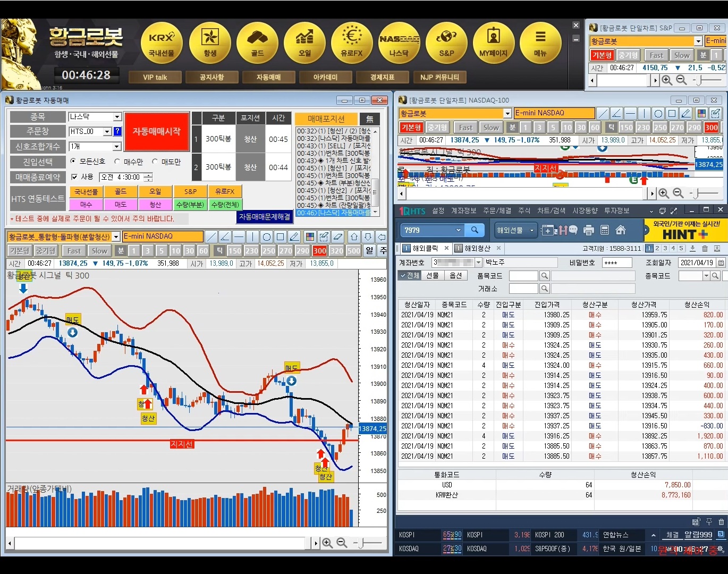Click red 자동매매시작 button
Screen dimensions: 728x574
tap(157, 131)
